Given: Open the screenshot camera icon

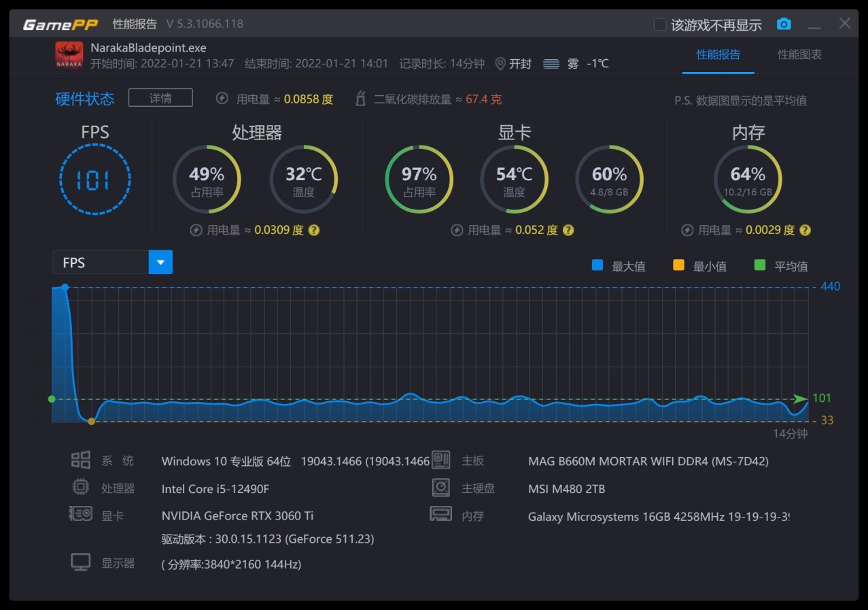Looking at the screenshot, I should 783,24.
